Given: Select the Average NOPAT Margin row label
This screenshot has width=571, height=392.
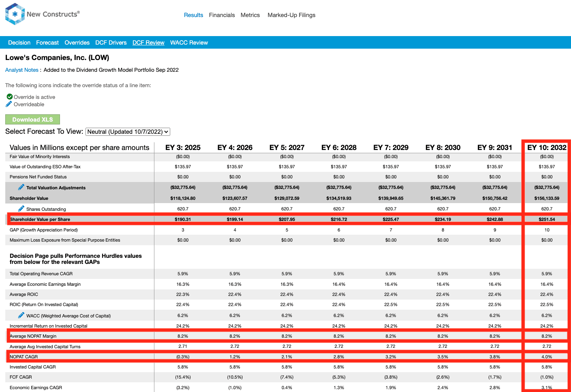Looking at the screenshot, I should (33, 336).
